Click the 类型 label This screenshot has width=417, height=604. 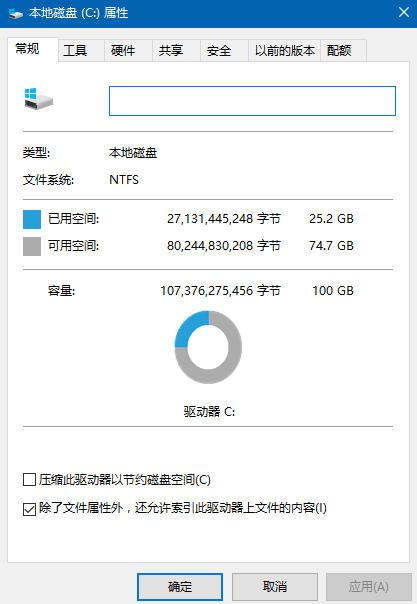pyautogui.click(x=37, y=153)
